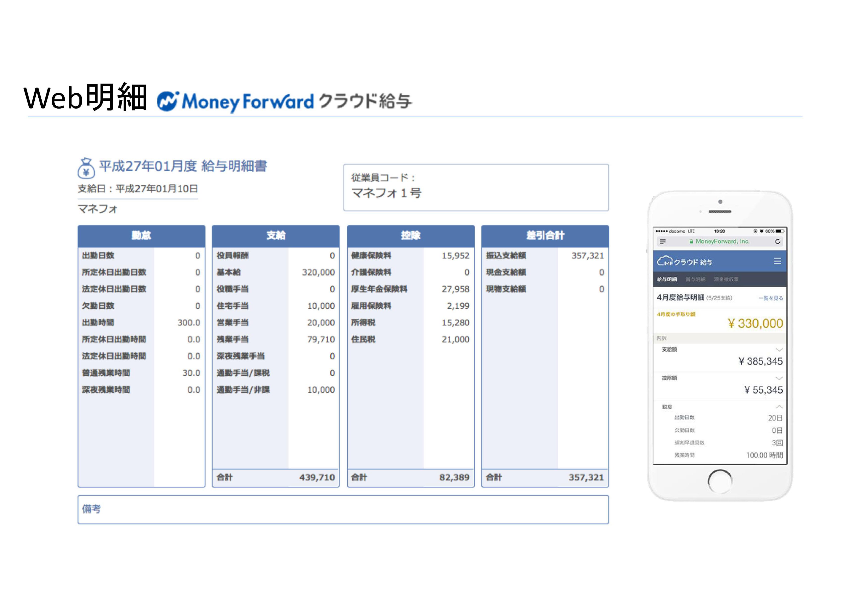Click the 勤怠 column header
This screenshot has height=613, width=868.
click(141, 236)
